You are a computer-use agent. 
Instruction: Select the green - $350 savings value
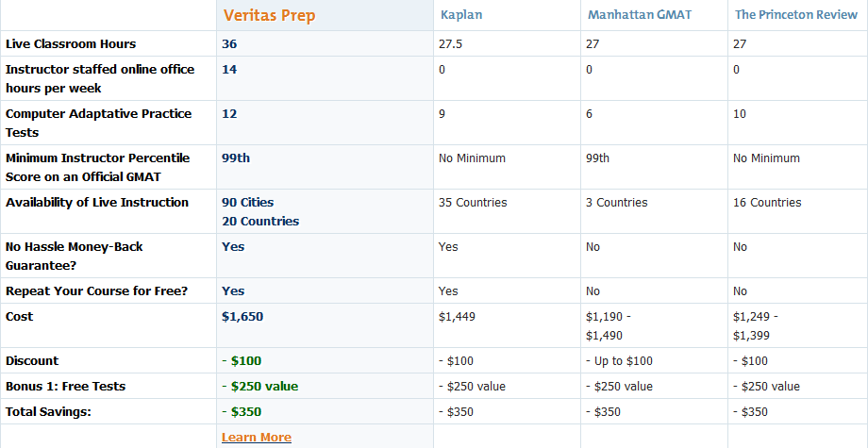(x=242, y=412)
